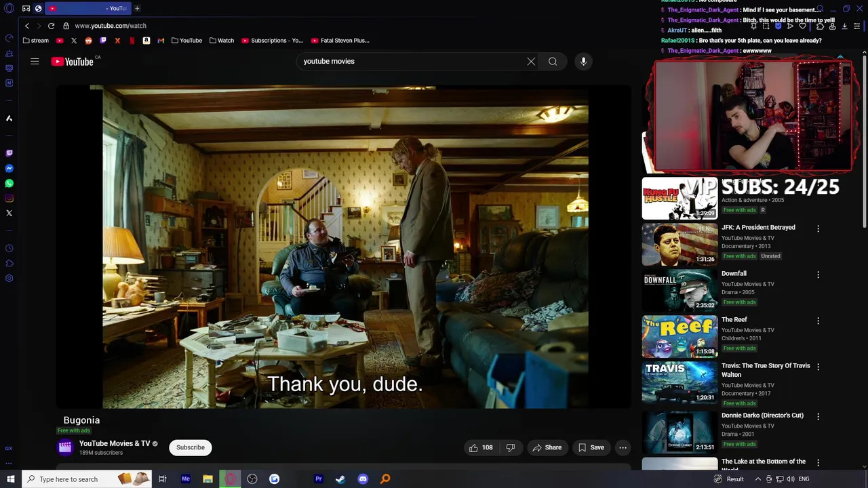
Task: Click the YouTube search magnifier button
Action: pyautogui.click(x=553, y=62)
